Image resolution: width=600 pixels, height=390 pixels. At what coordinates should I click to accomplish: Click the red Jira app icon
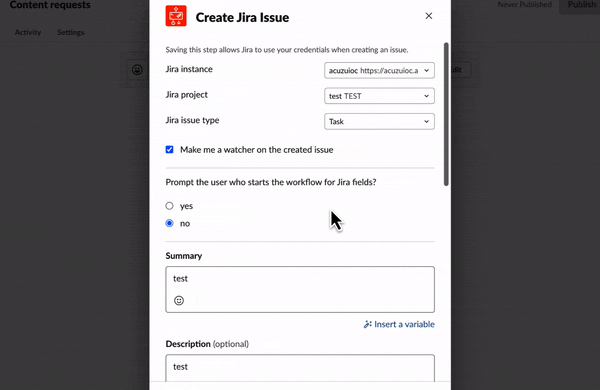pos(176,16)
